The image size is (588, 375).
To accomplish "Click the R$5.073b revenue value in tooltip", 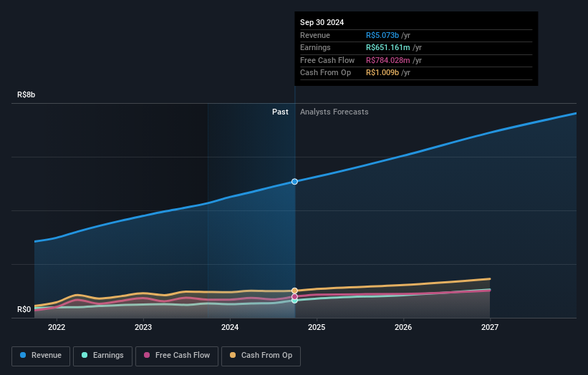I will coord(382,35).
